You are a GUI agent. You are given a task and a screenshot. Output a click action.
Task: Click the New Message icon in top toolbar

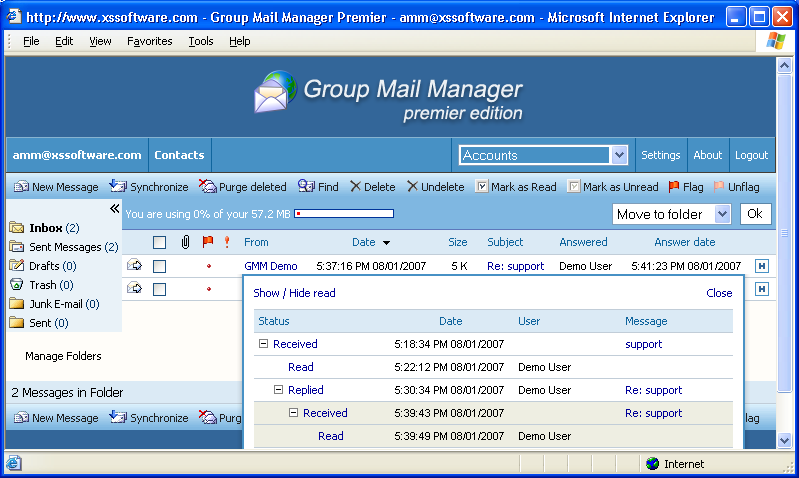coord(20,187)
